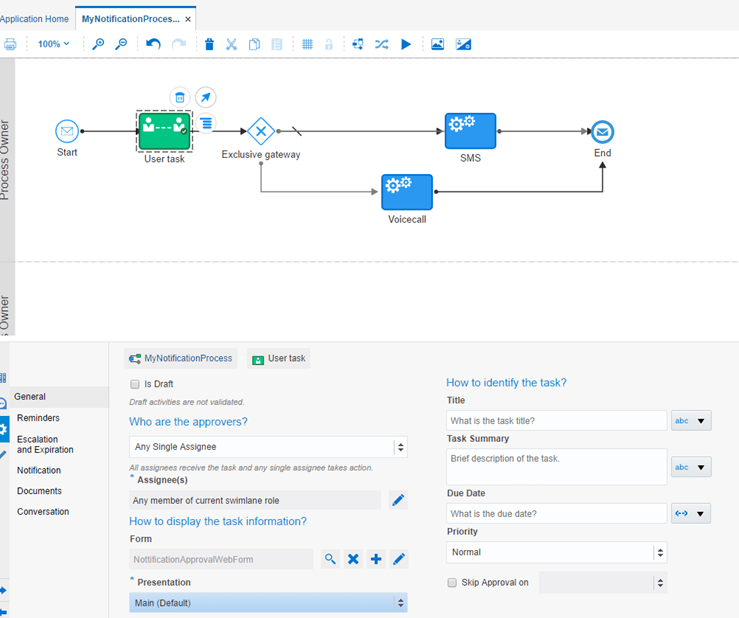
Task: Click the search icon next to Form field
Action: pyautogui.click(x=330, y=559)
